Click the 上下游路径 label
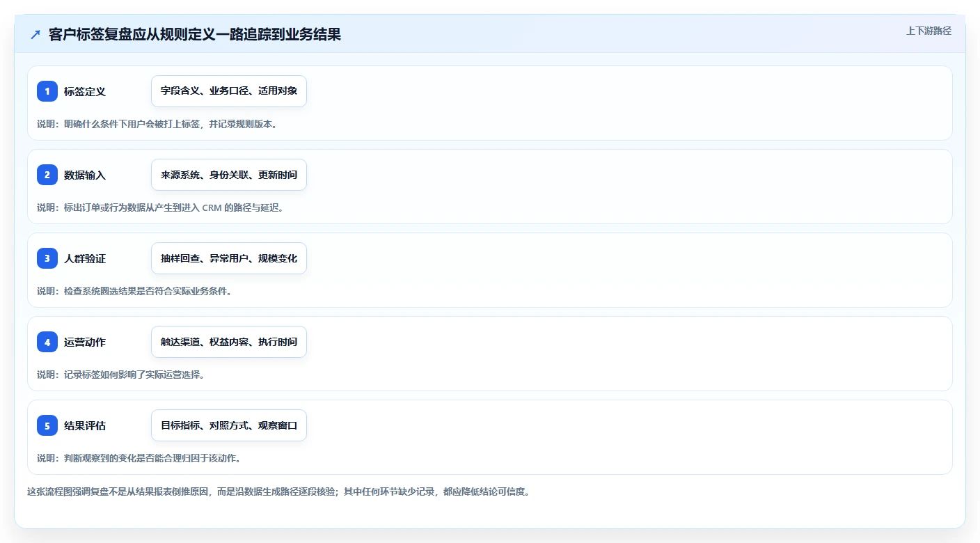 pos(928,31)
